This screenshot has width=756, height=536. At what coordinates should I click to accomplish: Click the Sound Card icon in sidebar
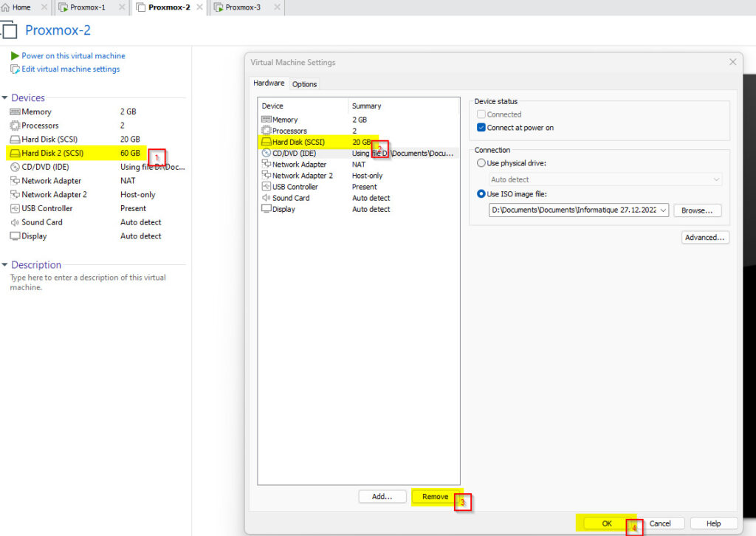15,222
